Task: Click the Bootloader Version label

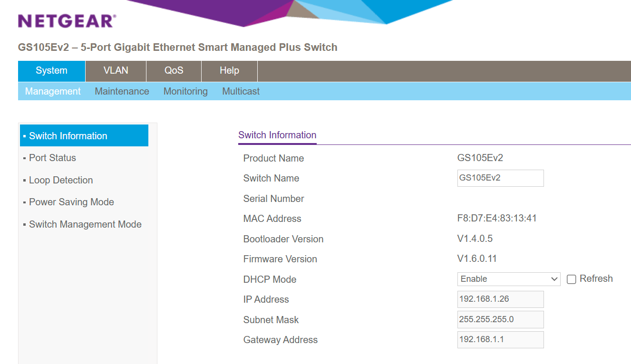Action: point(283,239)
